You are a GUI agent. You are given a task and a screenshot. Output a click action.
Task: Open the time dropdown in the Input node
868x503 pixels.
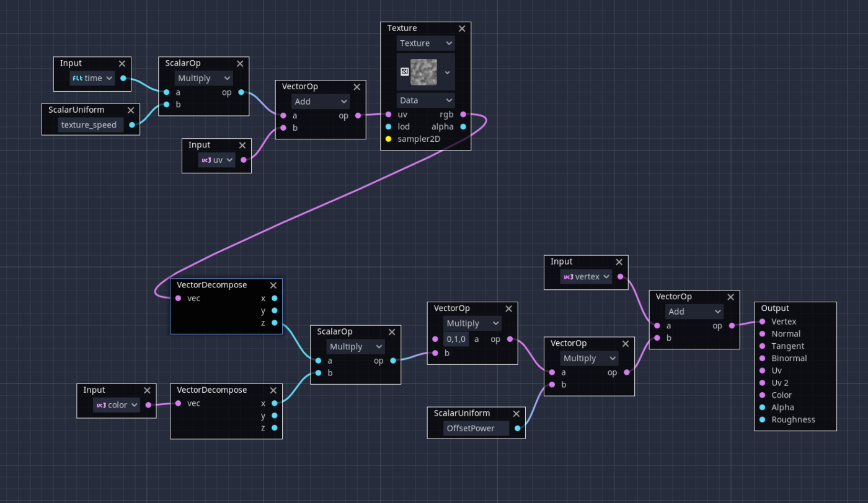coord(91,78)
